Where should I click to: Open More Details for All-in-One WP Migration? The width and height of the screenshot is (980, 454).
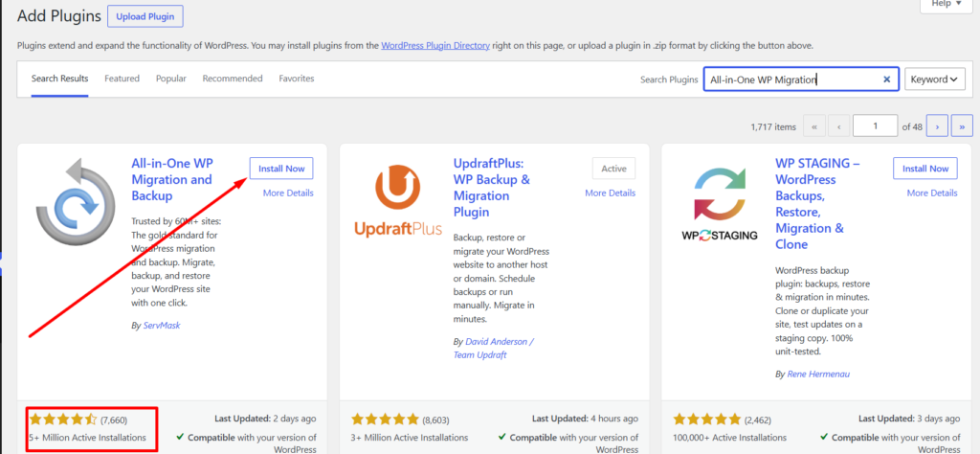coord(288,193)
